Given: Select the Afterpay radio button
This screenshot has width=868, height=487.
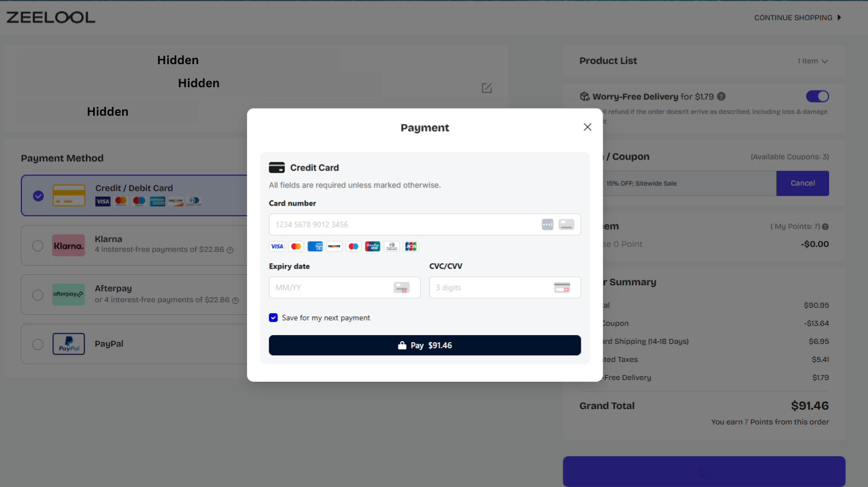Looking at the screenshot, I should pyautogui.click(x=38, y=295).
